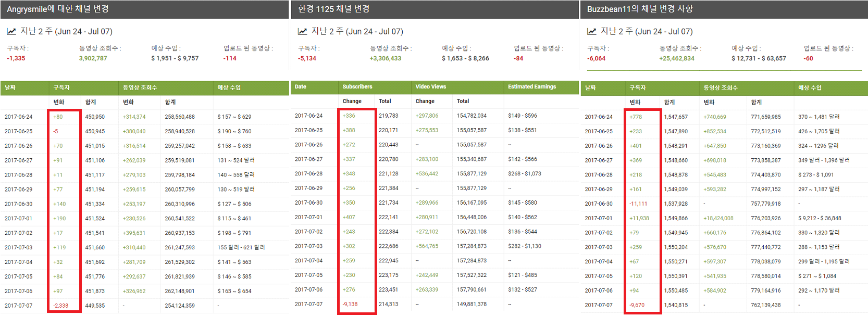Select the Angrysmile channel change title bar
The width and height of the screenshot is (868, 316).
point(144,9)
